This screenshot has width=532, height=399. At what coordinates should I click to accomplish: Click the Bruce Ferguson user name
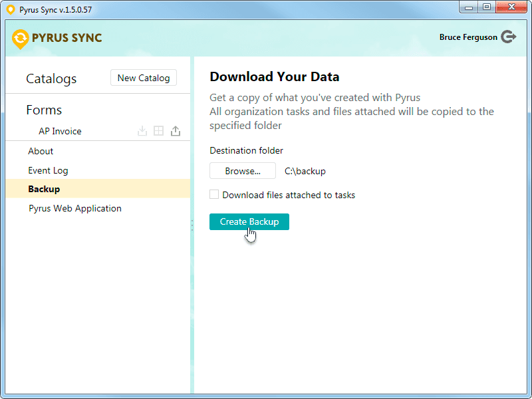point(468,37)
